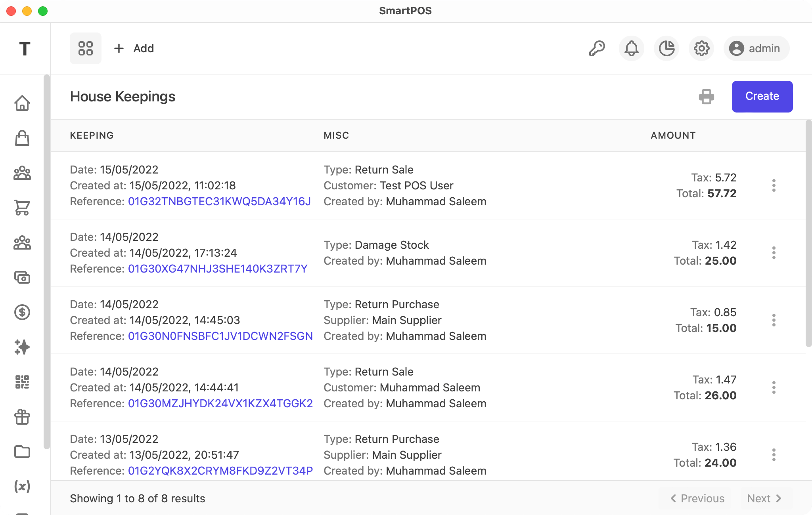
Task: Click the table's vertical scrollbar
Action: 808,234
